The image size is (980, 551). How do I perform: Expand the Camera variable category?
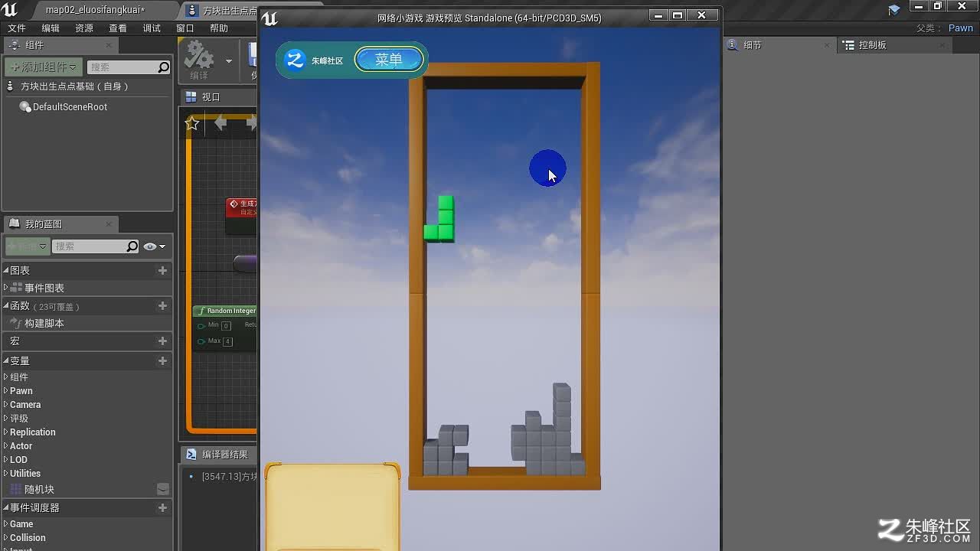click(6, 405)
